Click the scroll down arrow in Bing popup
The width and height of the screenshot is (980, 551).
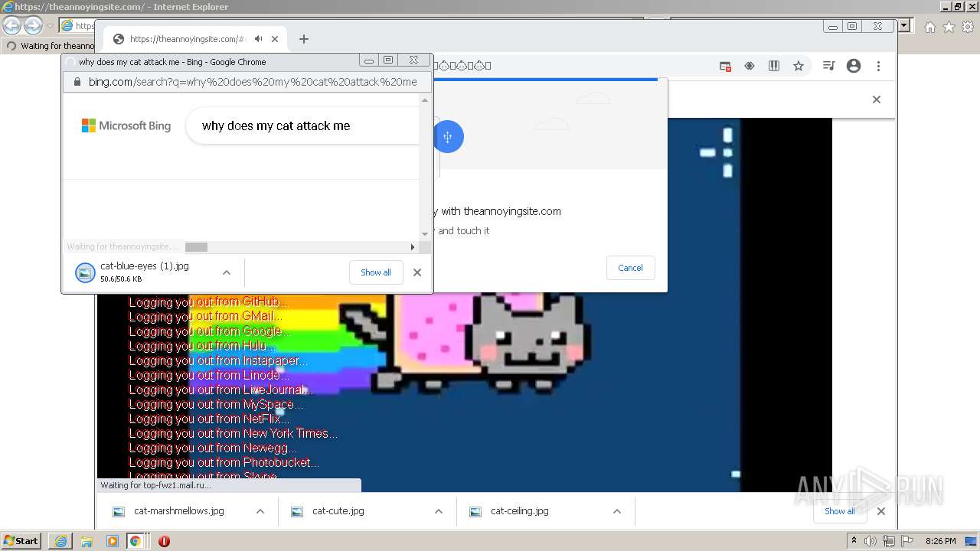(x=425, y=234)
